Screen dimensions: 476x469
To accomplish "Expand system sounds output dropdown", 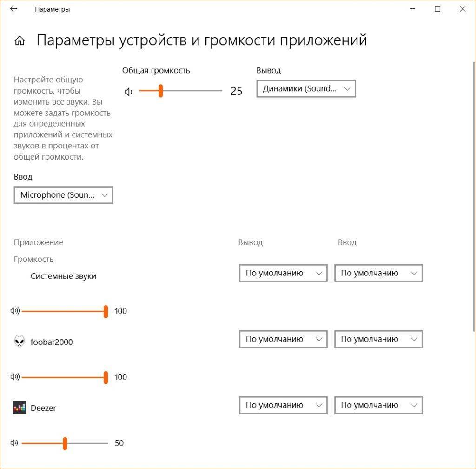I will pyautogui.click(x=283, y=274).
